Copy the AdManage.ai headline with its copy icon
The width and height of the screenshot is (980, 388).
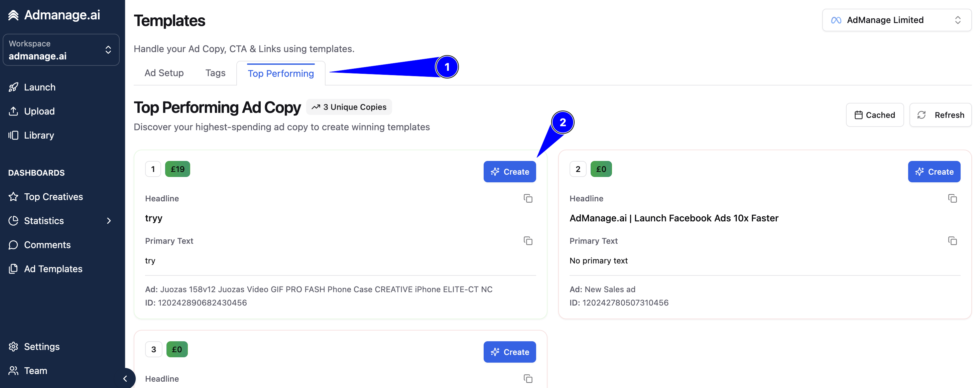pos(952,198)
